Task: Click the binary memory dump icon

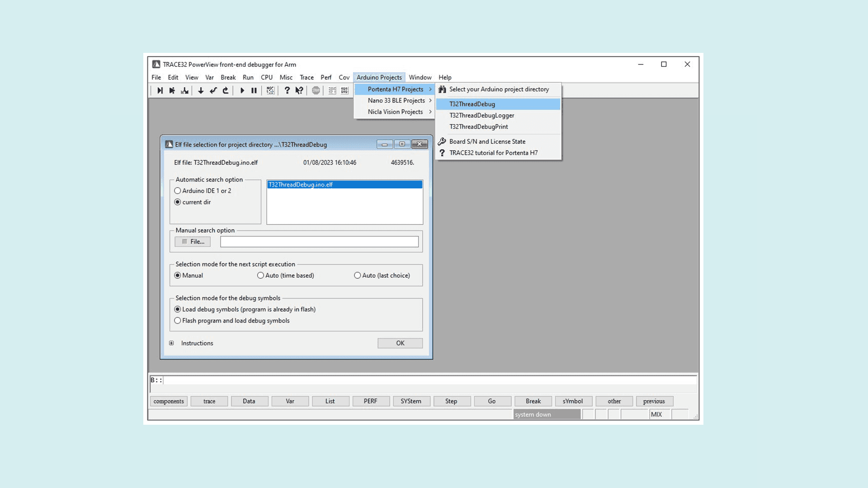Action: pyautogui.click(x=345, y=90)
